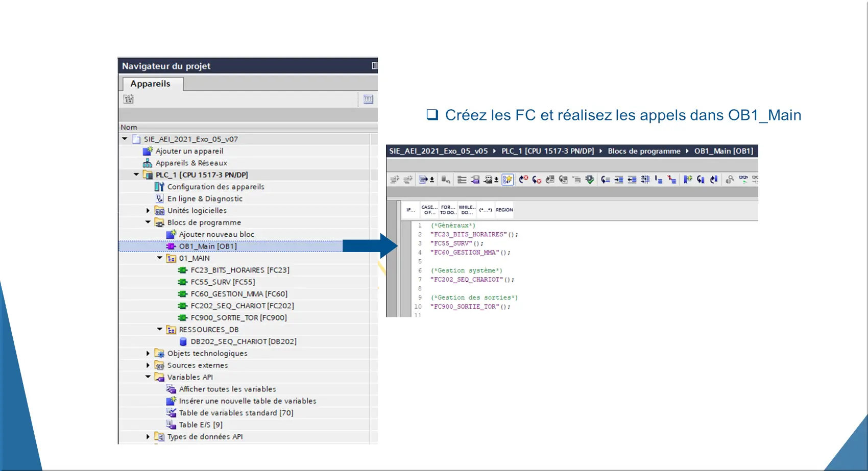Click PLC_1 [CPU 1517-3 PN/DP] breadcrumb

tap(547, 151)
